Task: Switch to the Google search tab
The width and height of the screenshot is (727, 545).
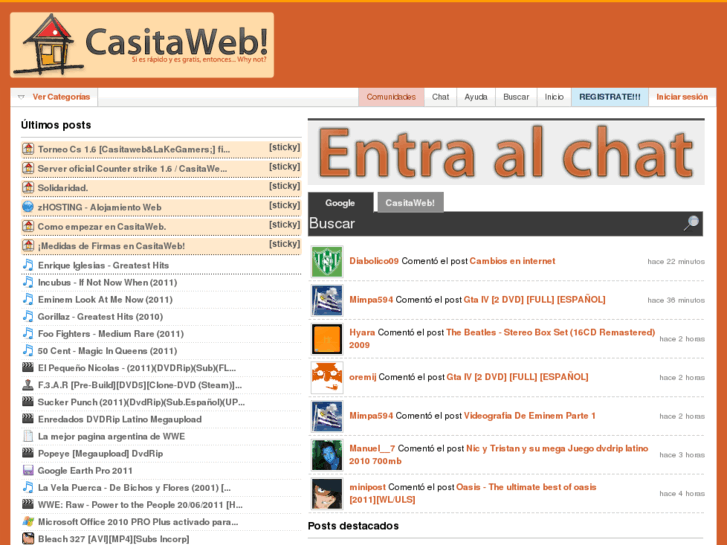Action: pyautogui.click(x=340, y=203)
